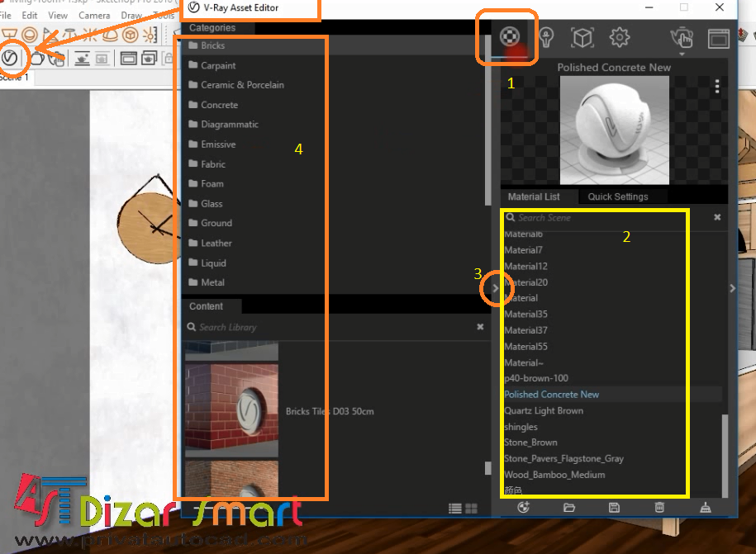
Task: Open the Lights tab (bulb icon) in Asset Editor
Action: click(x=546, y=37)
